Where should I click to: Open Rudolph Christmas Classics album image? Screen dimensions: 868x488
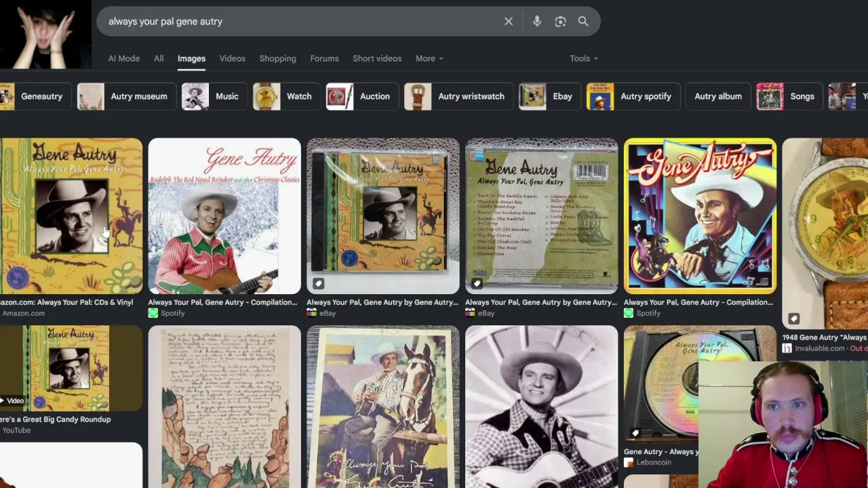pyautogui.click(x=224, y=216)
